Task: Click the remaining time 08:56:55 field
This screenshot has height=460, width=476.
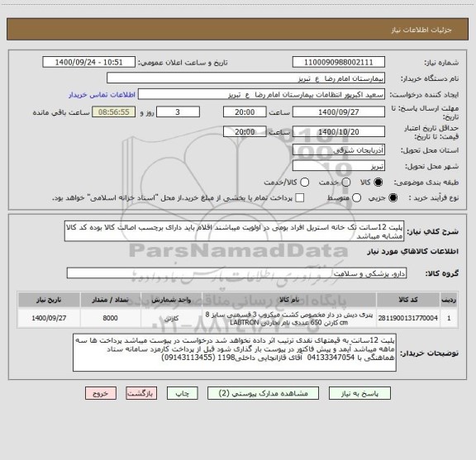Action: point(114,112)
